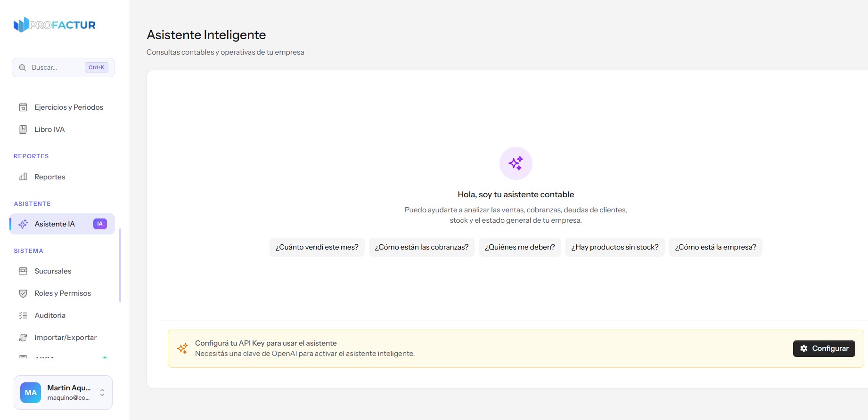This screenshot has height=420, width=868.
Task: Ask "¿Cuánto vendí este mes?"
Action: pos(317,247)
